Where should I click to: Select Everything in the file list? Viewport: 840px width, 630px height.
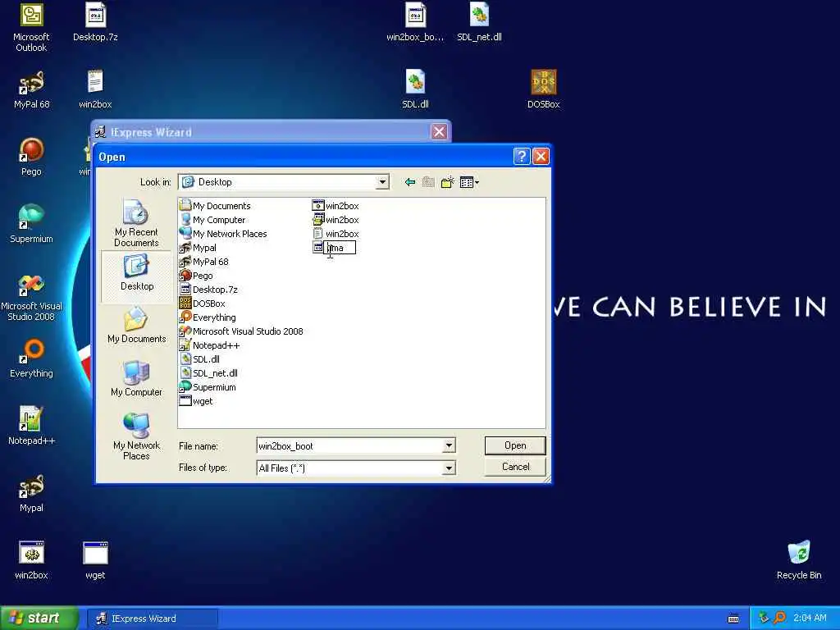click(208, 317)
